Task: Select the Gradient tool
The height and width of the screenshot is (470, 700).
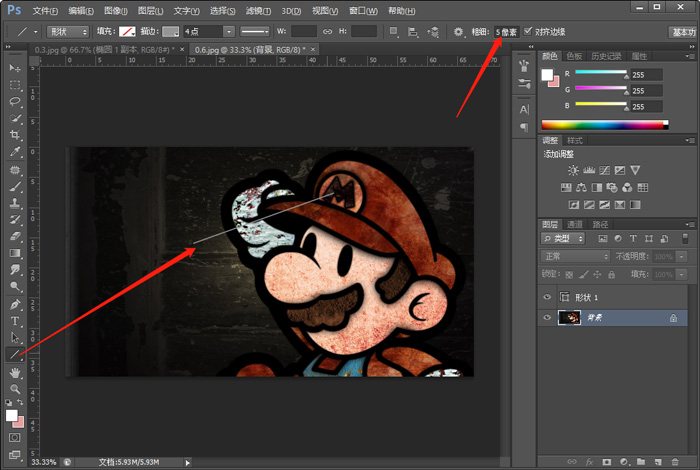Action: pos(15,253)
